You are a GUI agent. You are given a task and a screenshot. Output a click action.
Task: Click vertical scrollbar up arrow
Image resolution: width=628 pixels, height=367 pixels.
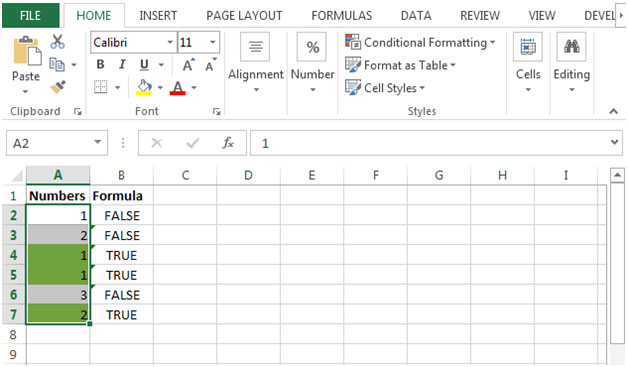click(x=617, y=175)
